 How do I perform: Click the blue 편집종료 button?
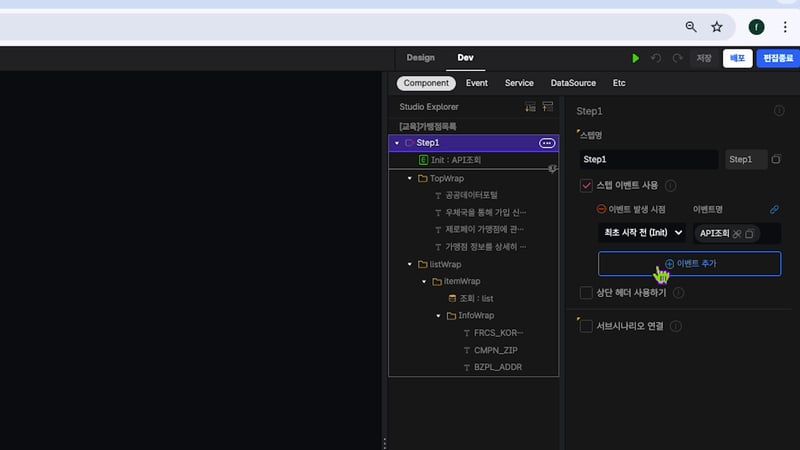pos(778,58)
